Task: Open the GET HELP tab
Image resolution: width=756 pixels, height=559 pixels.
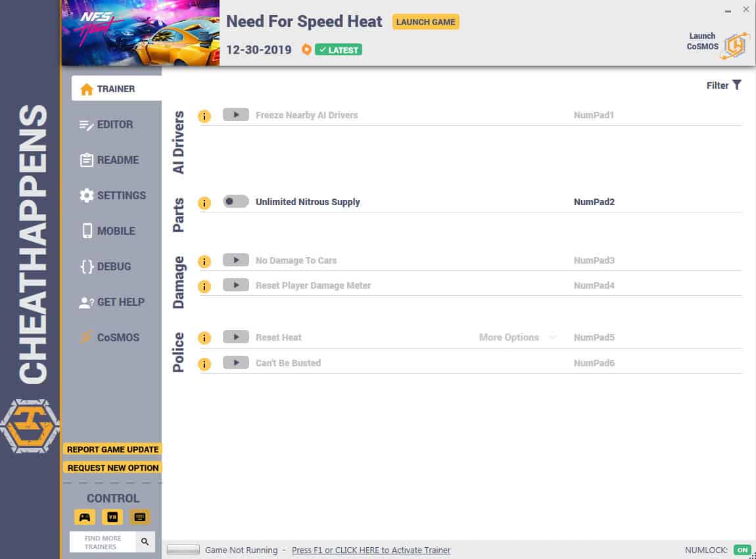Action: pyautogui.click(x=112, y=302)
